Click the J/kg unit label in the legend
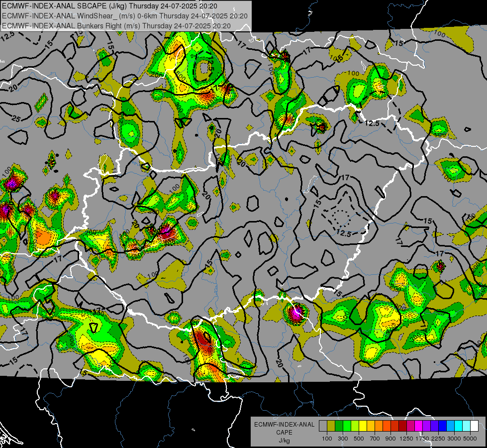The height and width of the screenshot is (448, 487). coord(284,441)
